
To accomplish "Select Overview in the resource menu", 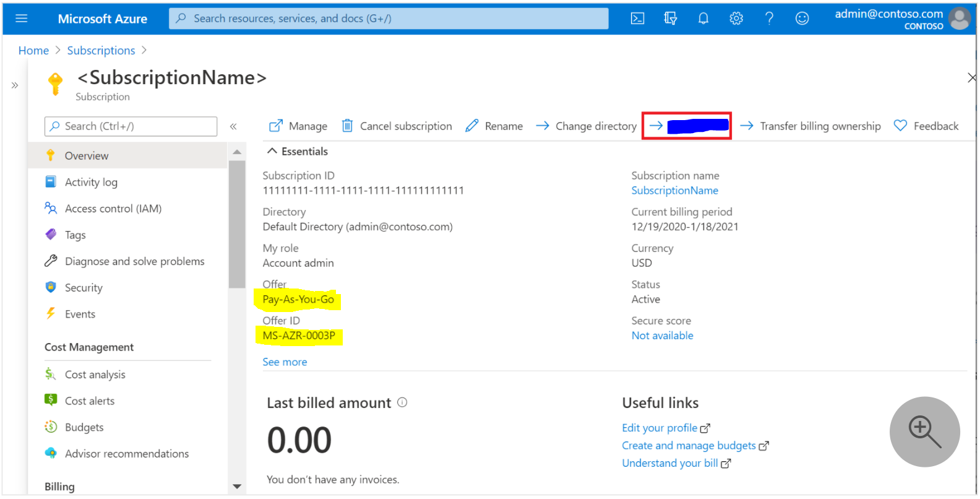I will [x=127, y=156].
